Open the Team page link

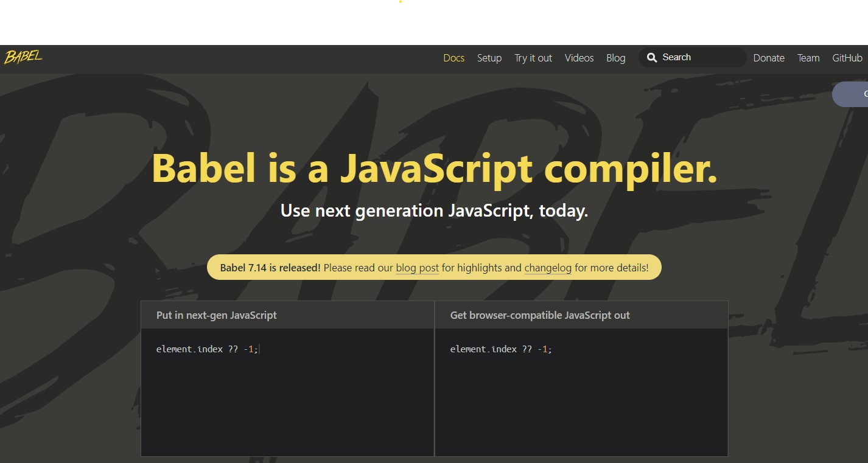pos(808,58)
